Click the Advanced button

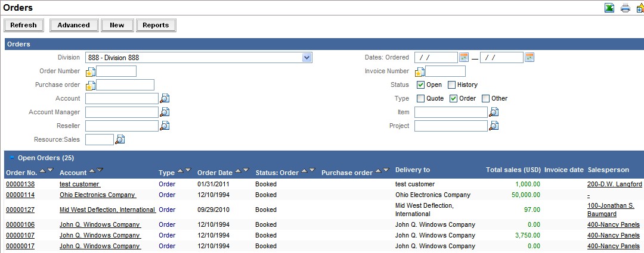click(x=74, y=25)
